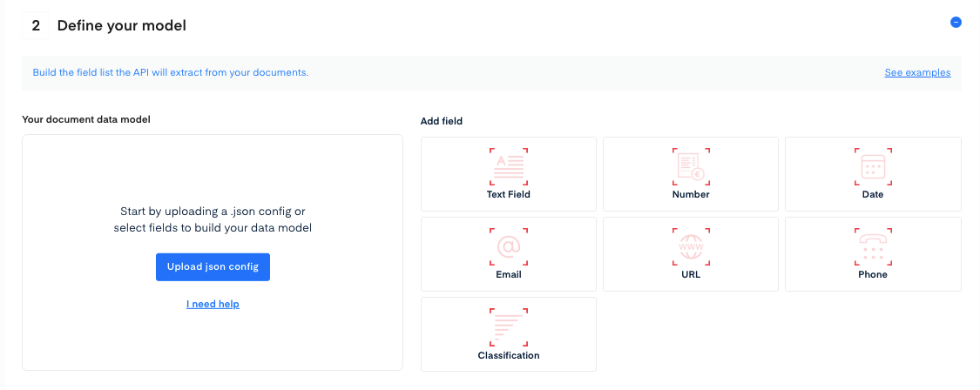
Task: Open the See examples link
Action: pos(917,73)
